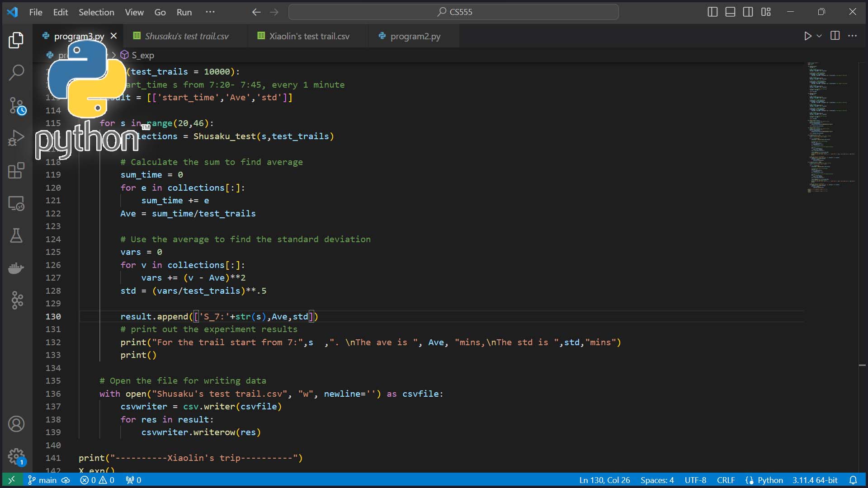The height and width of the screenshot is (488, 868).
Task: Close the program3.py tab
Action: tap(114, 36)
